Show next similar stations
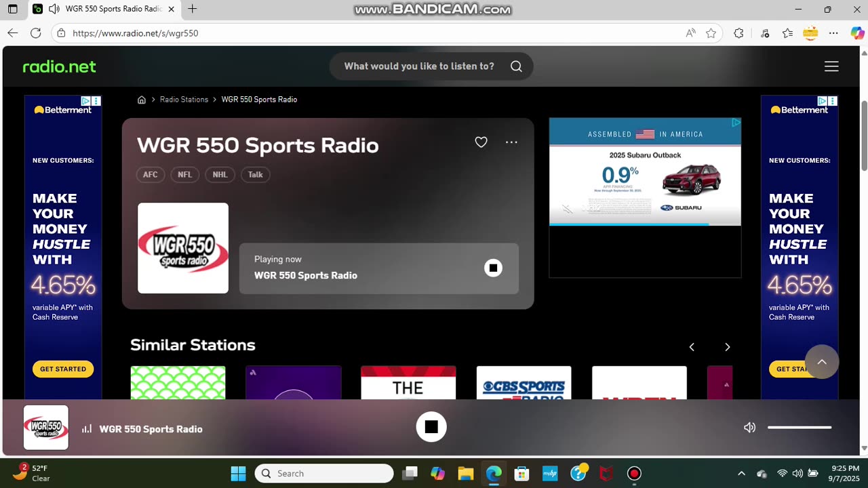Screen dimensions: 868x488 click(x=727, y=347)
